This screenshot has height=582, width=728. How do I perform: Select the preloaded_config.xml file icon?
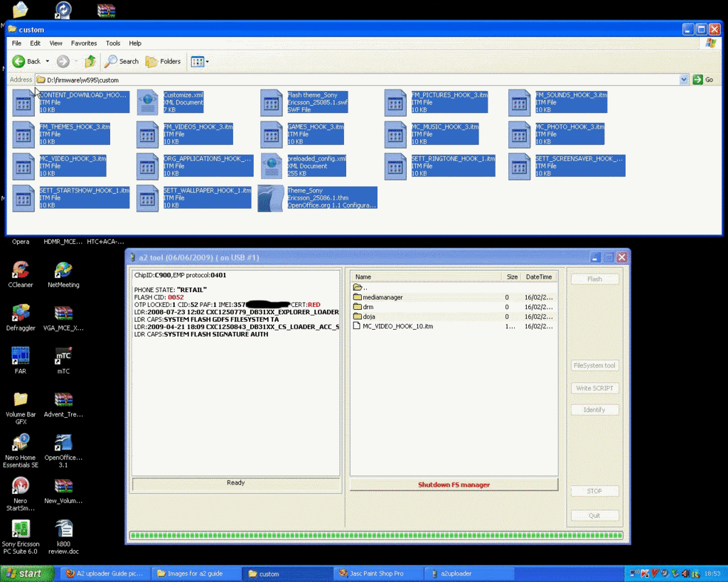click(272, 166)
